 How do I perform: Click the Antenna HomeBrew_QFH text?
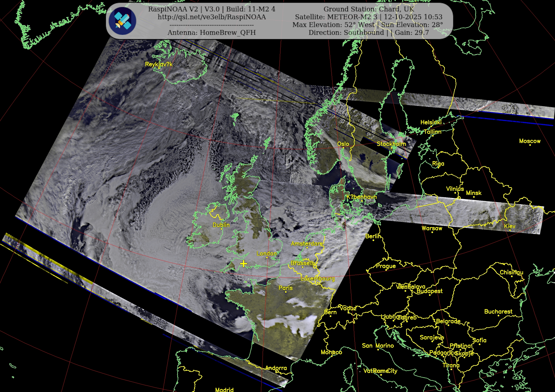click(x=211, y=32)
